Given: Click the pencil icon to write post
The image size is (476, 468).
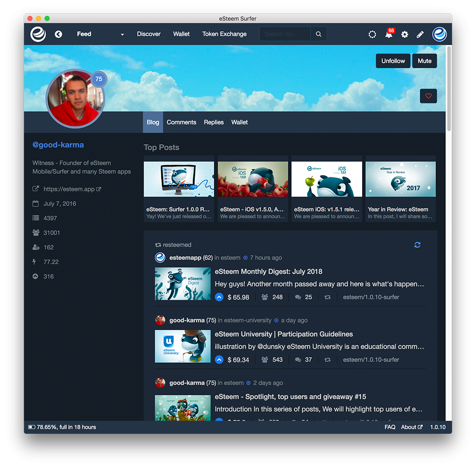Looking at the screenshot, I should point(420,34).
